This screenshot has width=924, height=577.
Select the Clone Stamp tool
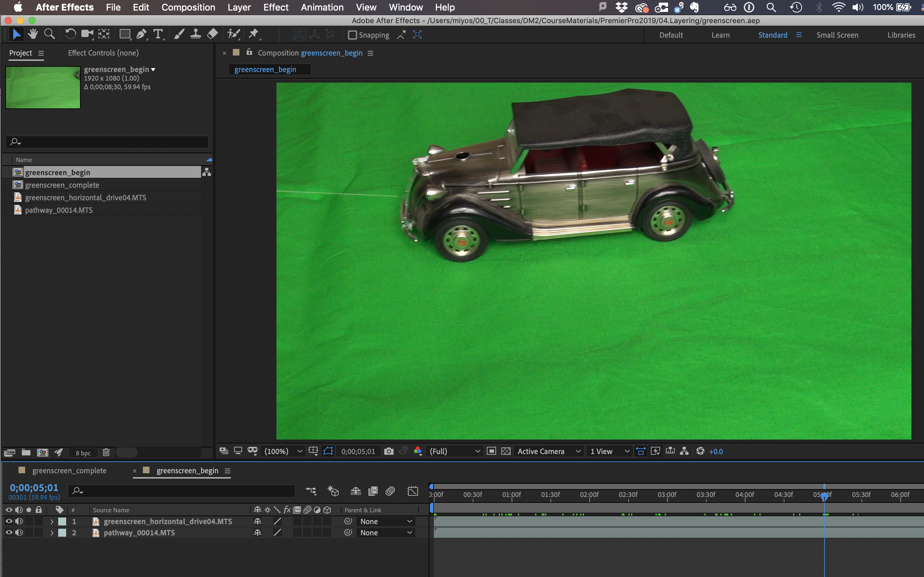point(195,34)
